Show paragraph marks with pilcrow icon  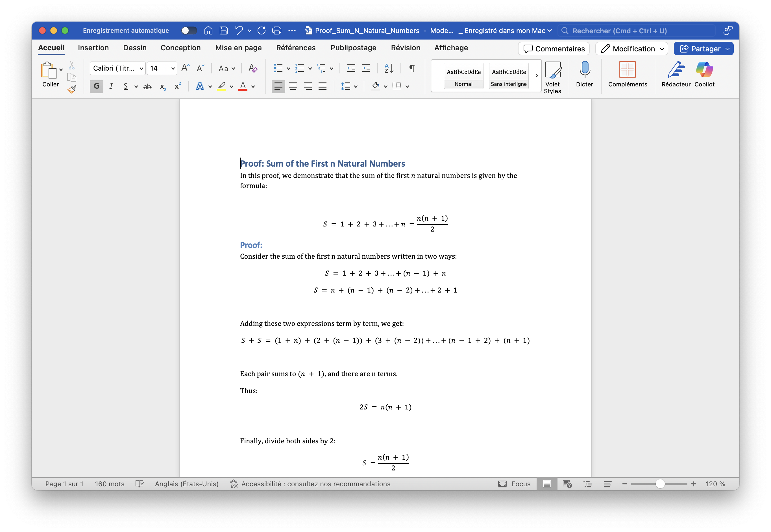[412, 68]
